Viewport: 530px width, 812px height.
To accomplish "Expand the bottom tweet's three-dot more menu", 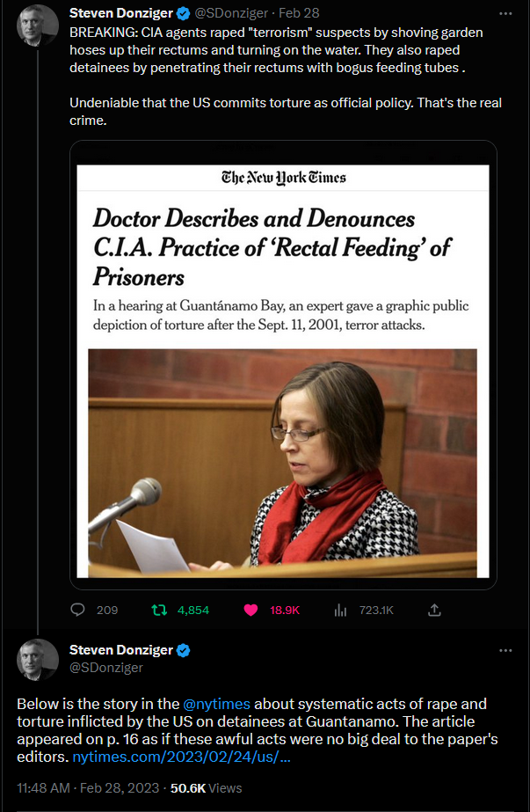I will click(x=505, y=651).
